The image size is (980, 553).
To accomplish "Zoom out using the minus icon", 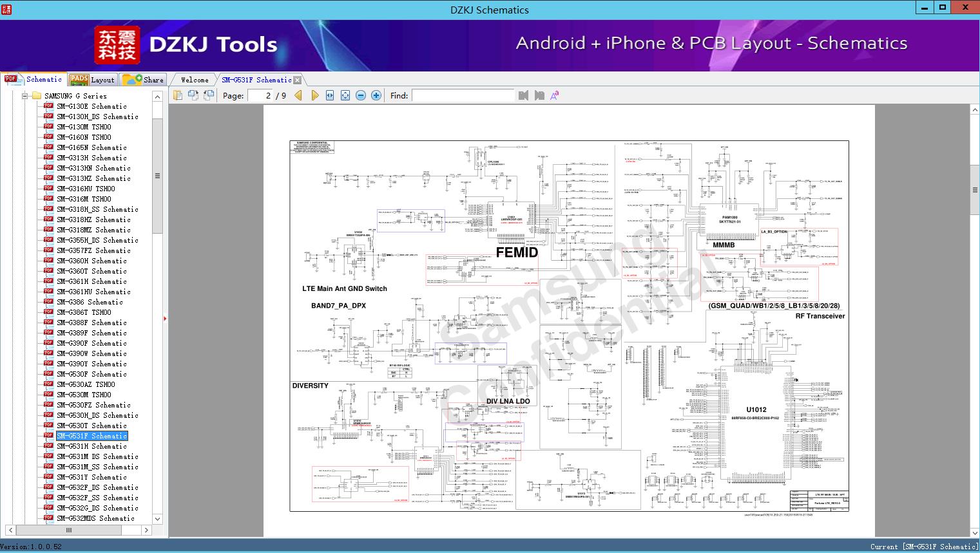I will (x=360, y=95).
